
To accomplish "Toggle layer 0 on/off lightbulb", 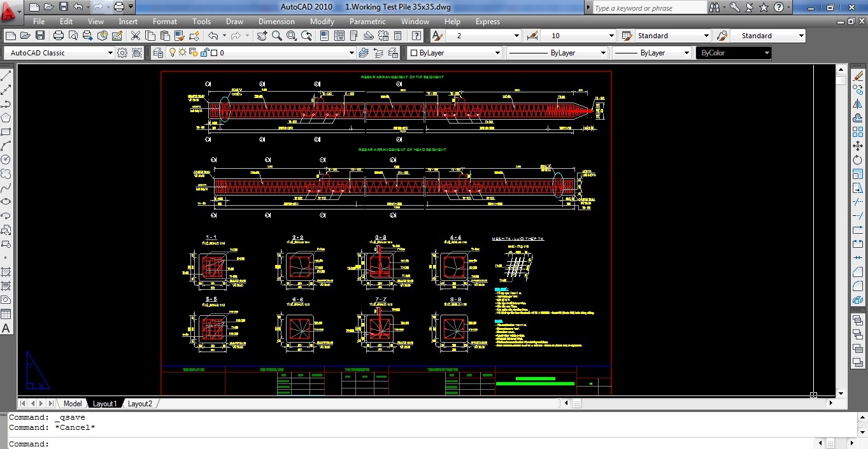I will click(x=172, y=53).
